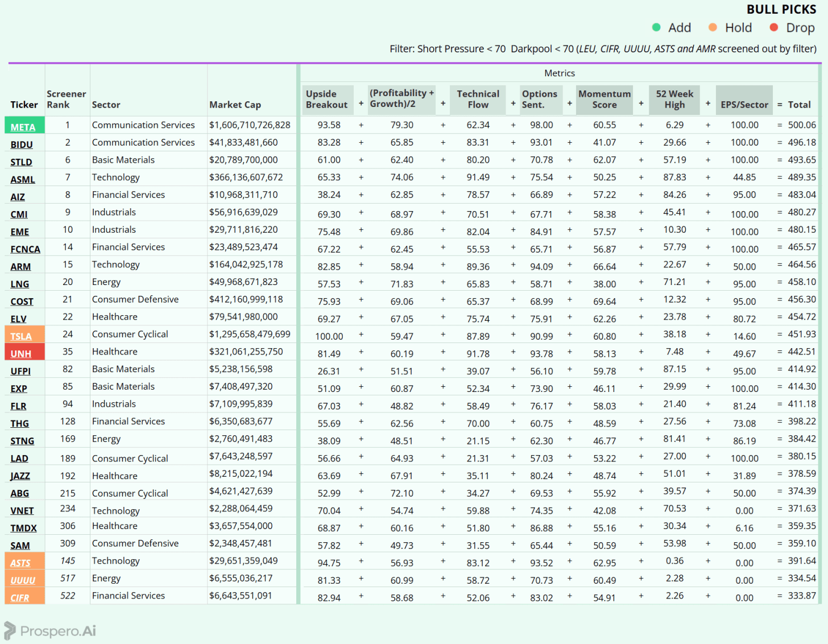This screenshot has height=644, width=828.
Task: Open the UUUU ticker link
Action: [23, 580]
